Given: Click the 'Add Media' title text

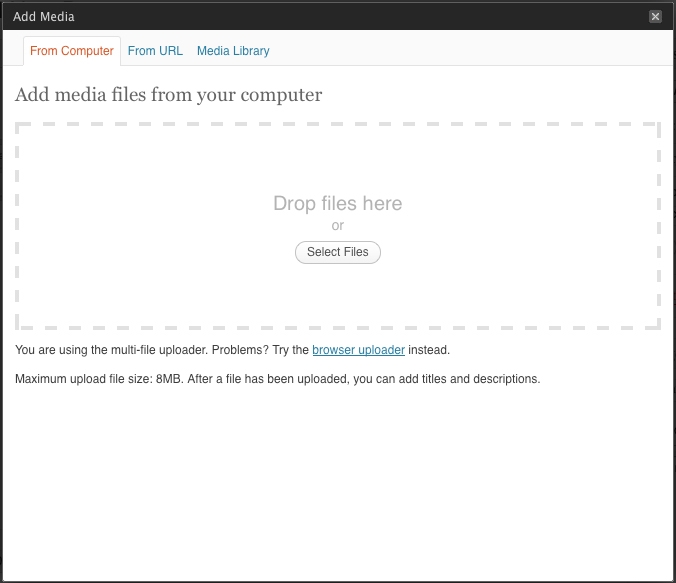Looking at the screenshot, I should (x=44, y=16).
